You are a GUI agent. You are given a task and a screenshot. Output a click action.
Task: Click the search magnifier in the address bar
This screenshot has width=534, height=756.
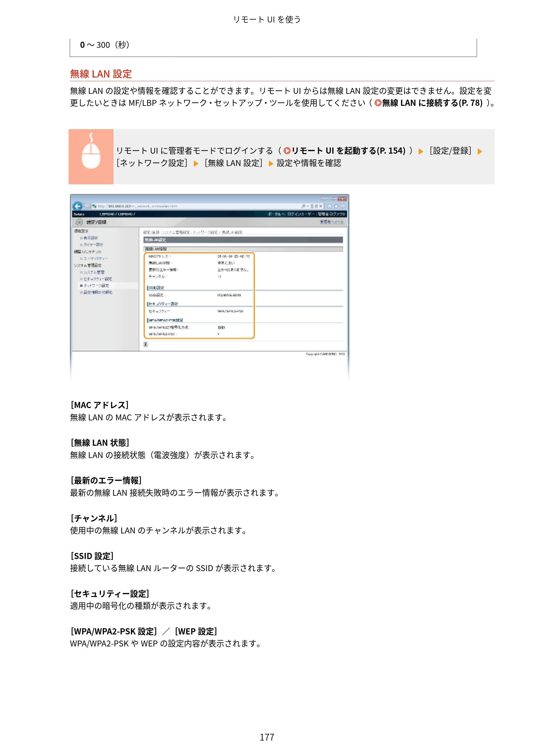303,206
